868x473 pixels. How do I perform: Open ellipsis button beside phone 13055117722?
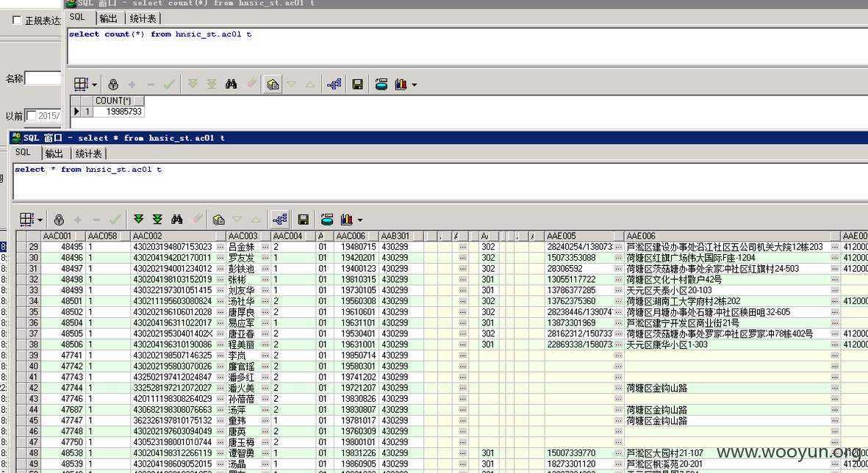click(618, 279)
